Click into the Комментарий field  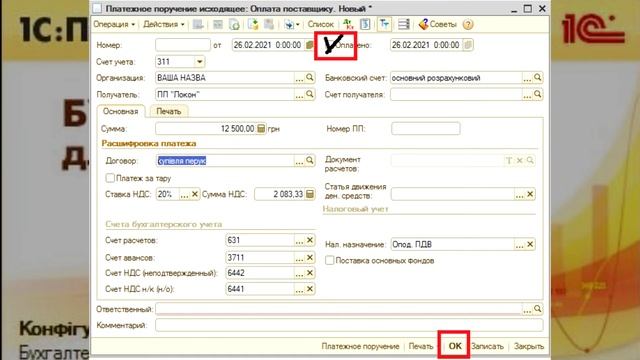tap(349, 325)
